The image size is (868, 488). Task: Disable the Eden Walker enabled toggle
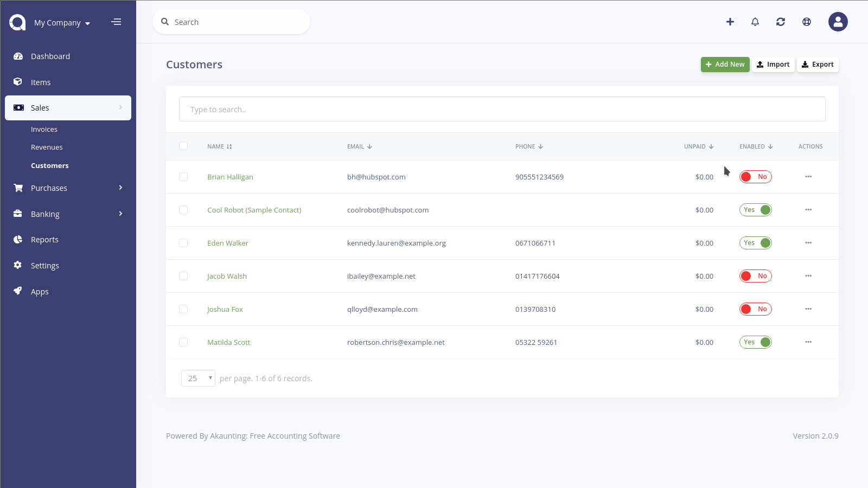755,243
